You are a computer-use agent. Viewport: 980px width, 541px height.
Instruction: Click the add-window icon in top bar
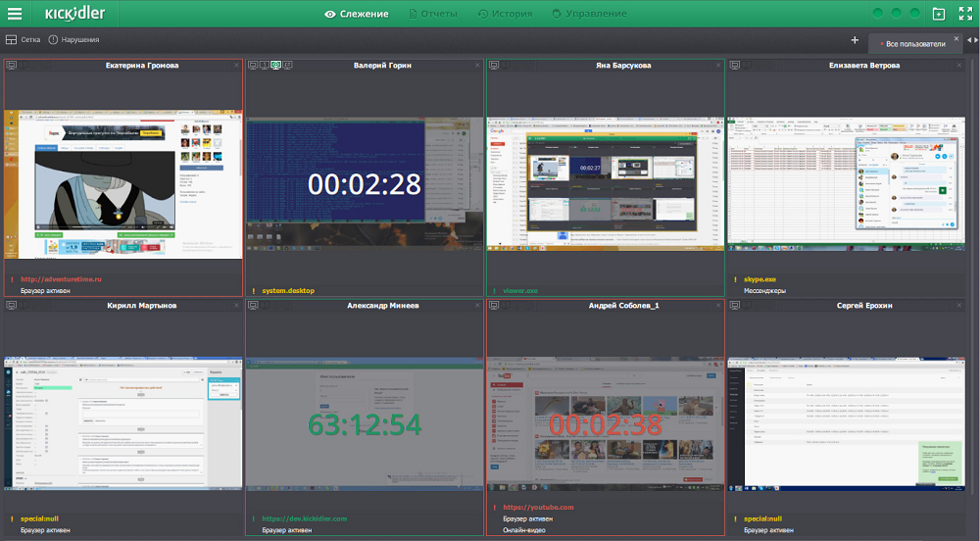click(939, 14)
